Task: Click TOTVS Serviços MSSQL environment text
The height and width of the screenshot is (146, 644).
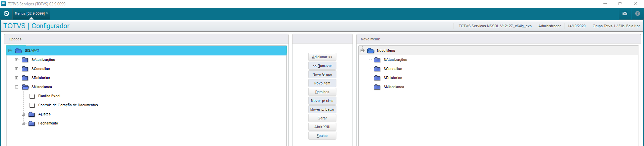Action: [x=495, y=26]
